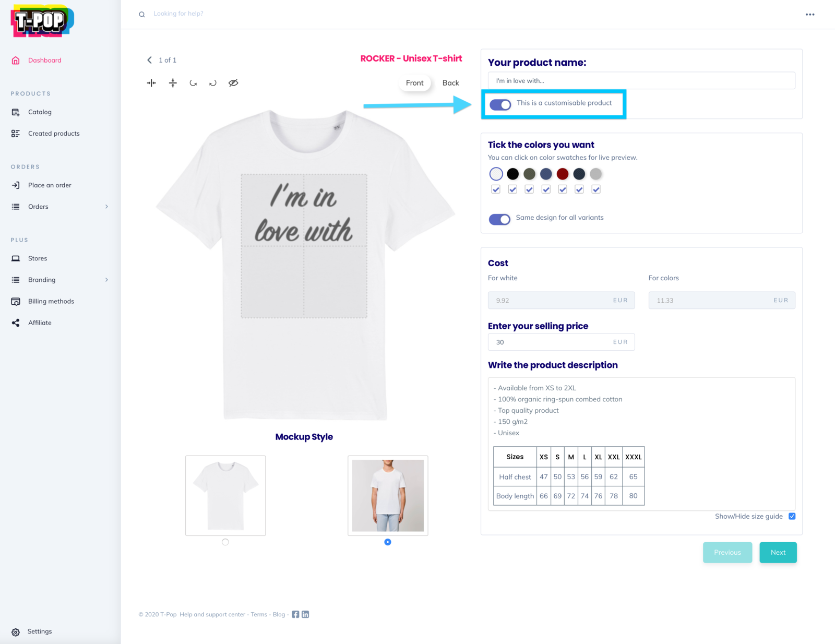The image size is (835, 644).
Task: Expand the Orders submenu chevron
Action: tap(106, 207)
